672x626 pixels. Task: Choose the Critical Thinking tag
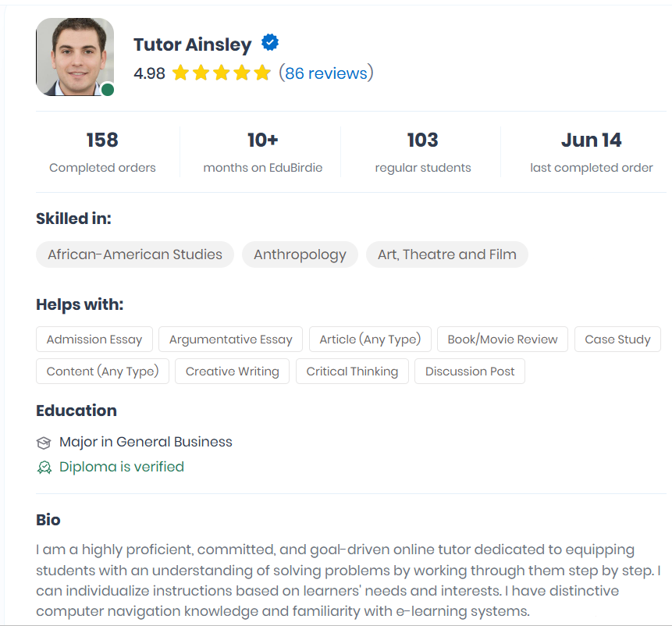point(352,371)
